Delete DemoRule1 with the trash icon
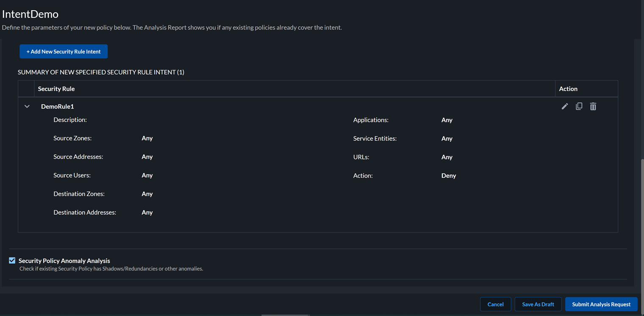 pyautogui.click(x=593, y=106)
